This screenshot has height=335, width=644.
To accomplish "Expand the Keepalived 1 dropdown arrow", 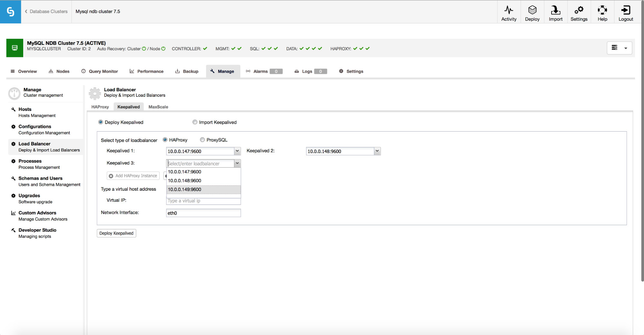I will 237,151.
